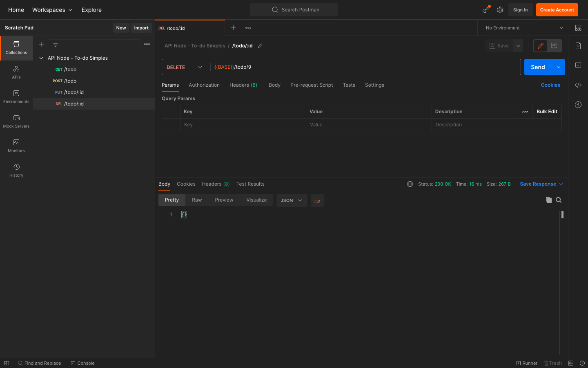Toggle the sidebar from status bar
Image resolution: width=588 pixels, height=368 pixels.
click(7, 363)
